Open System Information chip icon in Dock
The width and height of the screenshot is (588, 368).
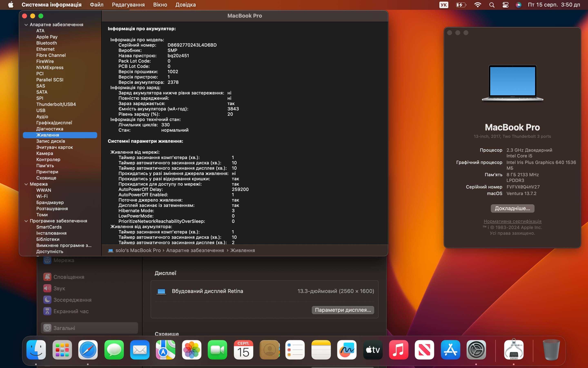(x=514, y=350)
